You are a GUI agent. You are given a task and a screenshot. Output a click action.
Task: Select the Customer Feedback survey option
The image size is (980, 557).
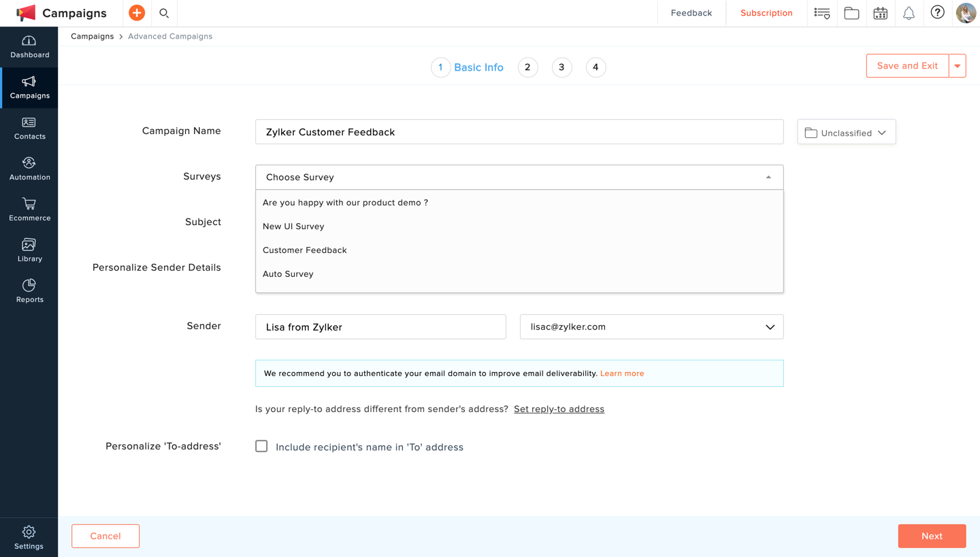point(305,250)
